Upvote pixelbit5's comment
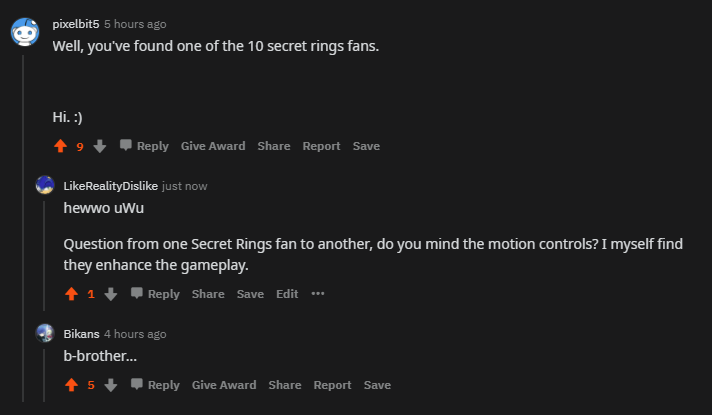The height and width of the screenshot is (415, 712). tap(60, 146)
